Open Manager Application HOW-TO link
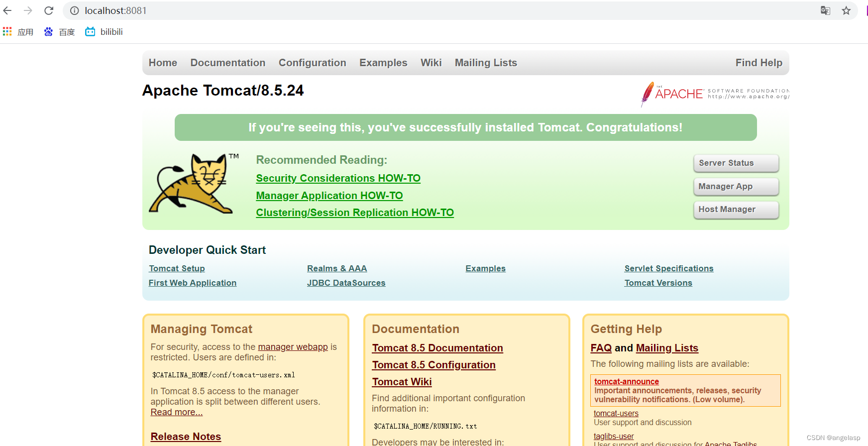868x446 pixels. tap(329, 196)
